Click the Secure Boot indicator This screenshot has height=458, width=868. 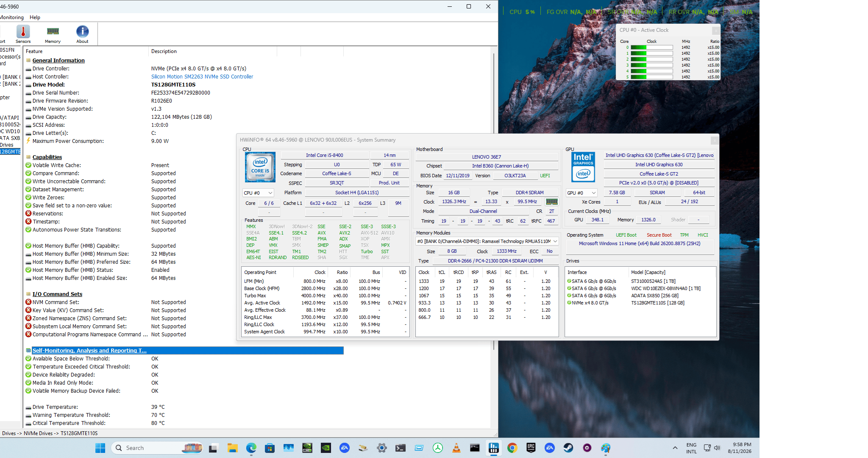(659, 235)
